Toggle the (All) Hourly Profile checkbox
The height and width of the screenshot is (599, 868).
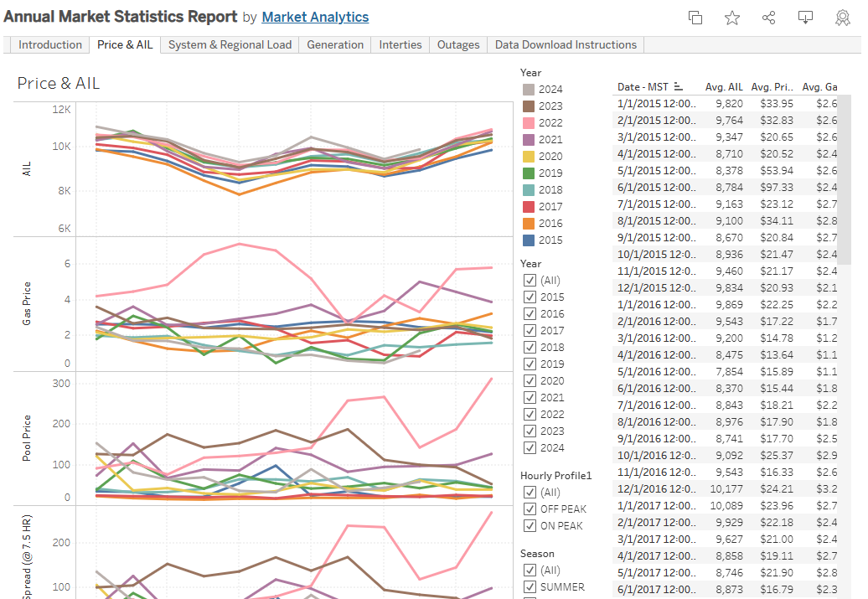click(x=530, y=492)
